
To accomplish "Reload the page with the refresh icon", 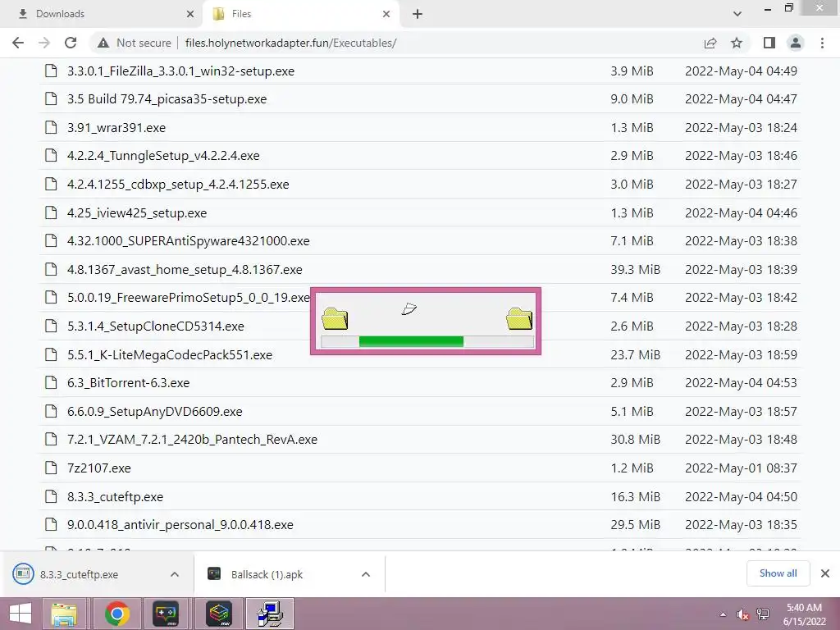I will coord(71,43).
